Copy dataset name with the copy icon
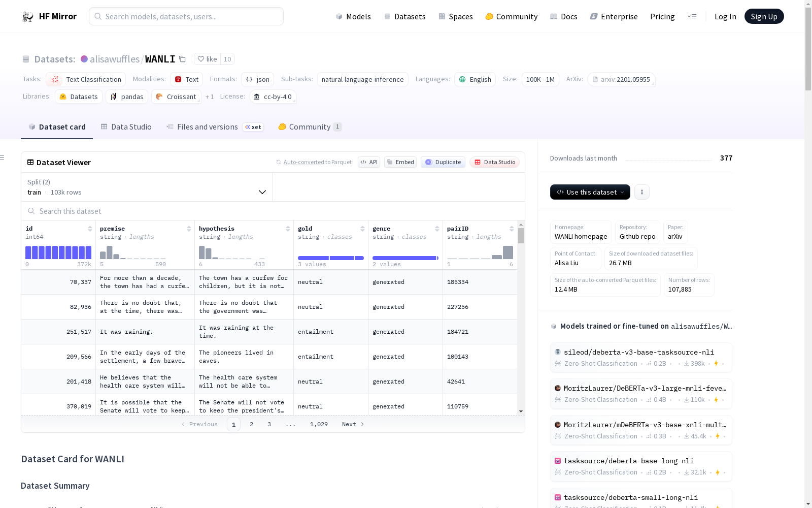The height and width of the screenshot is (508, 812). click(182, 59)
